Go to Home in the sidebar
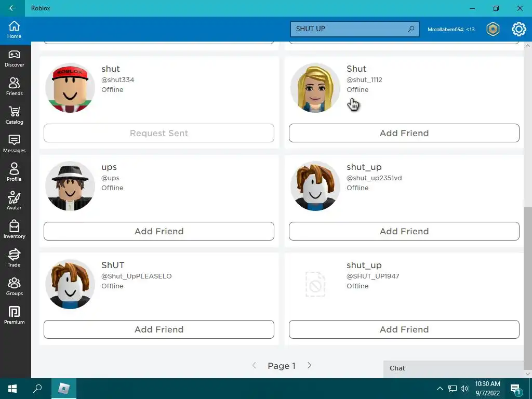The image size is (532, 399). click(x=14, y=30)
